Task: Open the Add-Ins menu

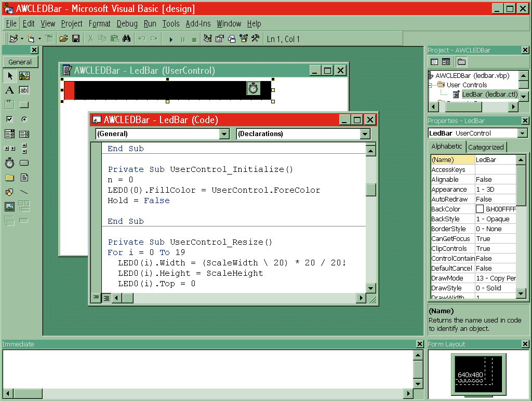Action: click(198, 24)
